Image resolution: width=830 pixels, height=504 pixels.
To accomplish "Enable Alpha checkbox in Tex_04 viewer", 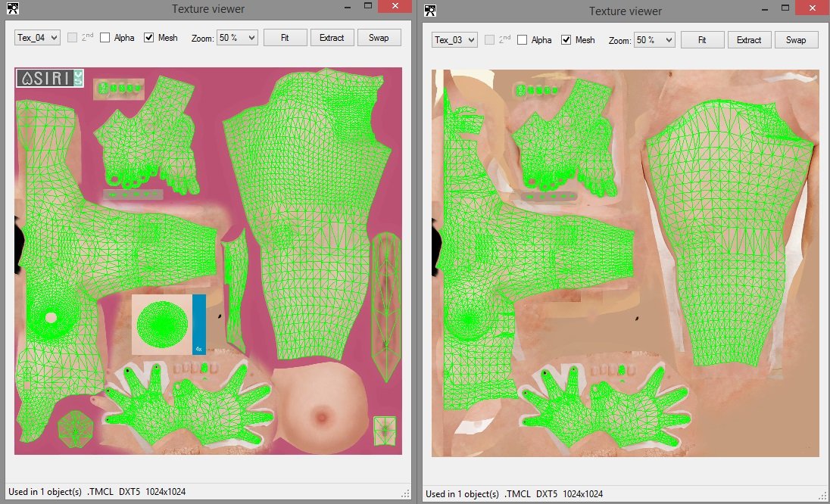I will click(105, 38).
